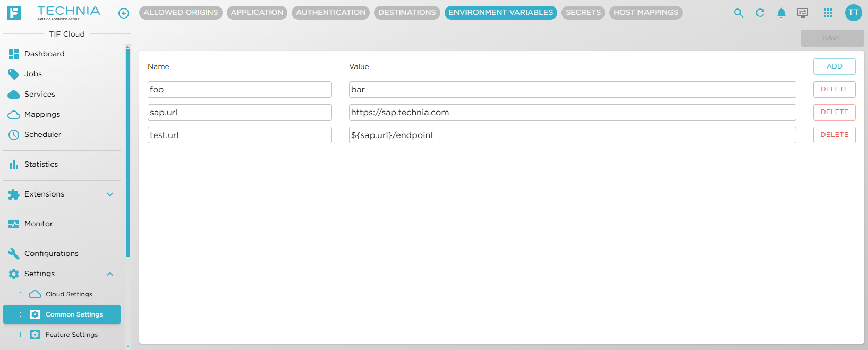Click the Extensions puzzle icon
Image resolution: width=868 pixels, height=350 pixels.
(x=14, y=194)
